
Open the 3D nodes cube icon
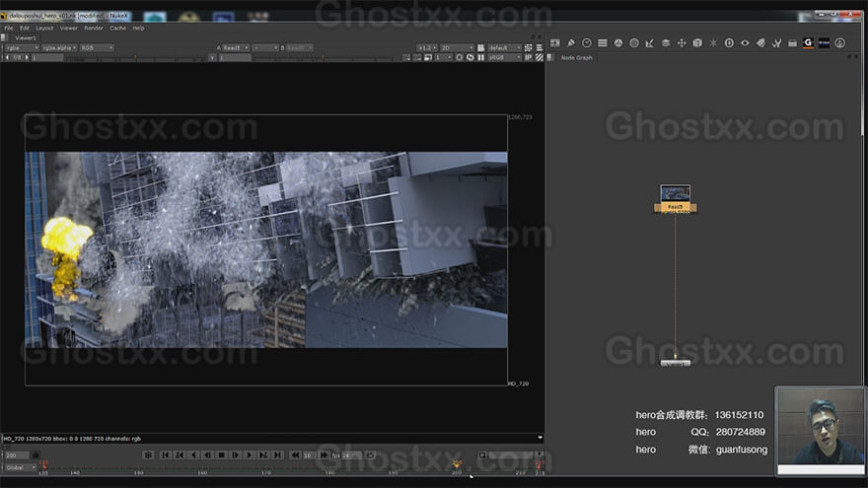(x=697, y=43)
